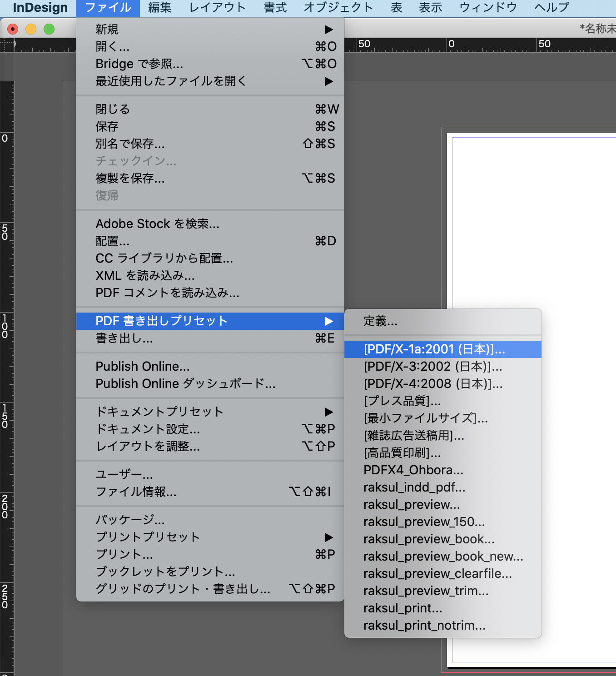Choose XML を読み込み...

click(210, 276)
